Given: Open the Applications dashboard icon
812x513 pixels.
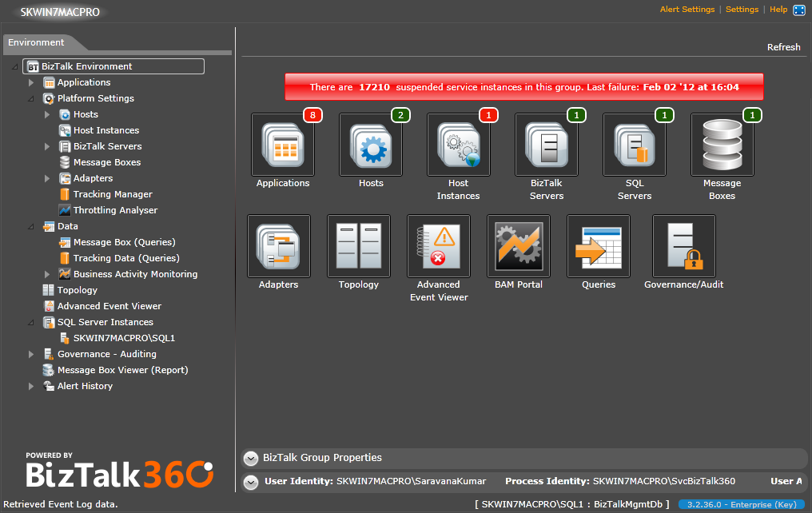Looking at the screenshot, I should pyautogui.click(x=283, y=145).
